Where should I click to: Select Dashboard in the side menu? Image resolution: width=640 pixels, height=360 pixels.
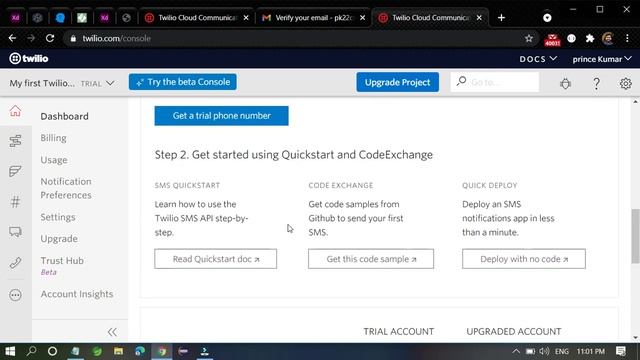click(64, 116)
